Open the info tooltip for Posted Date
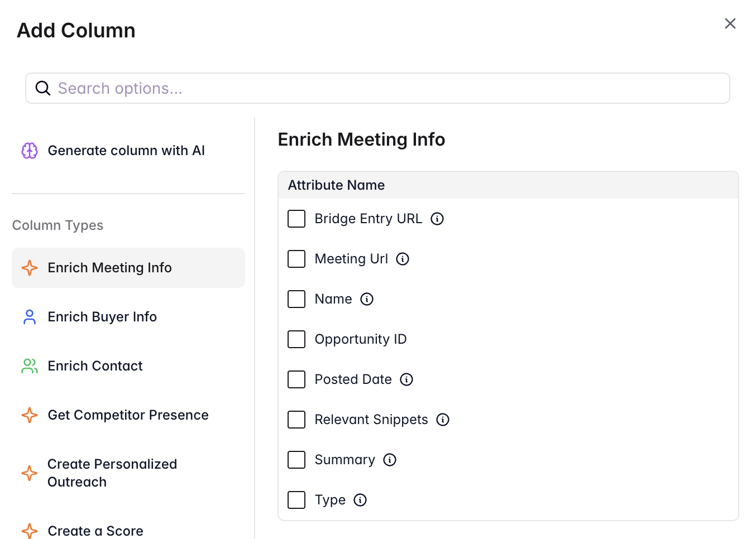The height and width of the screenshot is (539, 756). point(406,379)
